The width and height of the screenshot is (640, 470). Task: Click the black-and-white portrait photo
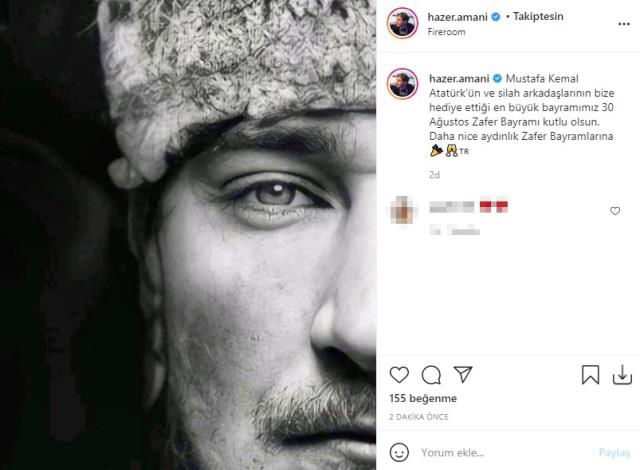coord(188,235)
